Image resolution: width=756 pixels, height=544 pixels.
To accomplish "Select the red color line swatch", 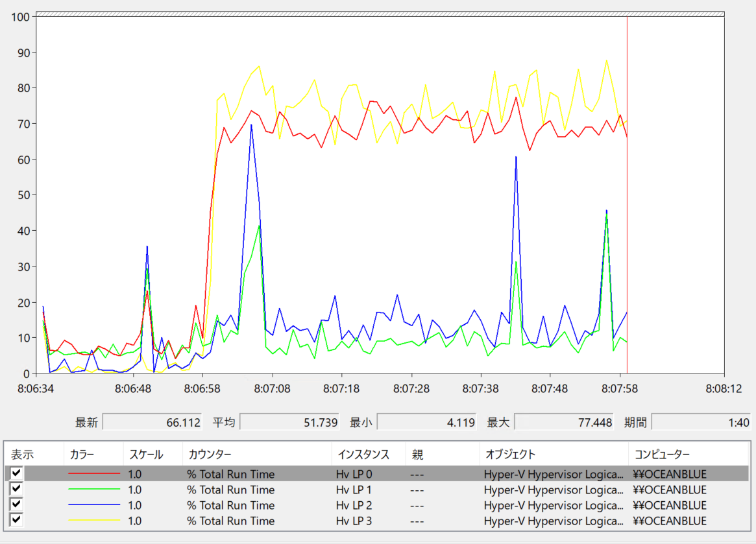I will pyautogui.click(x=94, y=474).
